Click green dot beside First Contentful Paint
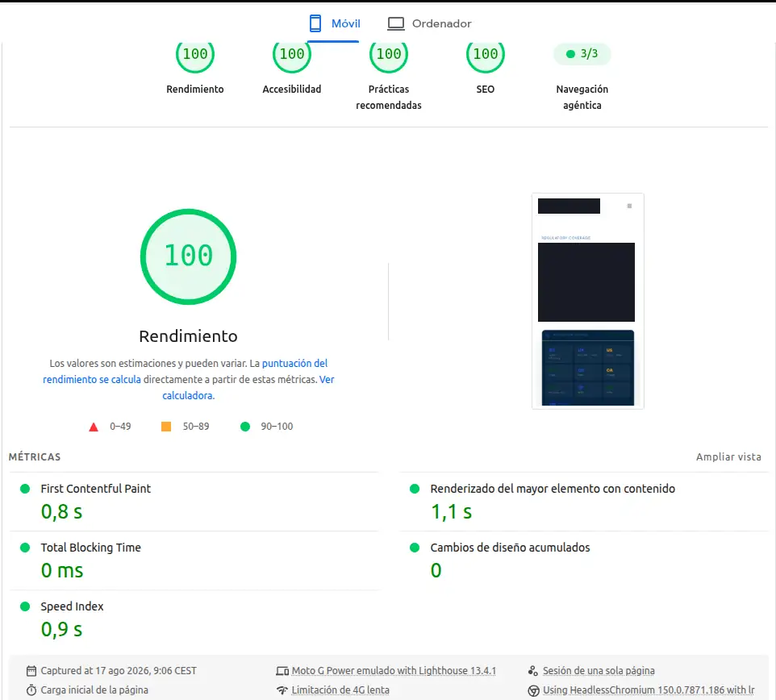The height and width of the screenshot is (700, 776). point(25,489)
